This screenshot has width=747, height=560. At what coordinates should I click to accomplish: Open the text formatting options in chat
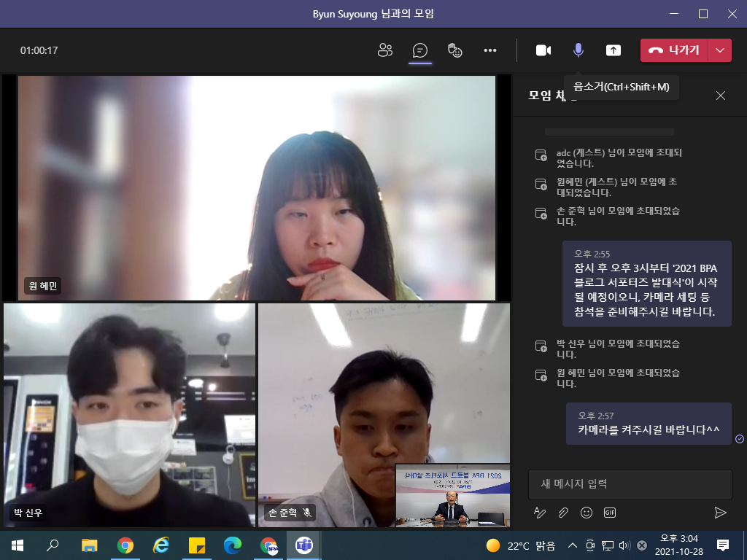[539, 513]
